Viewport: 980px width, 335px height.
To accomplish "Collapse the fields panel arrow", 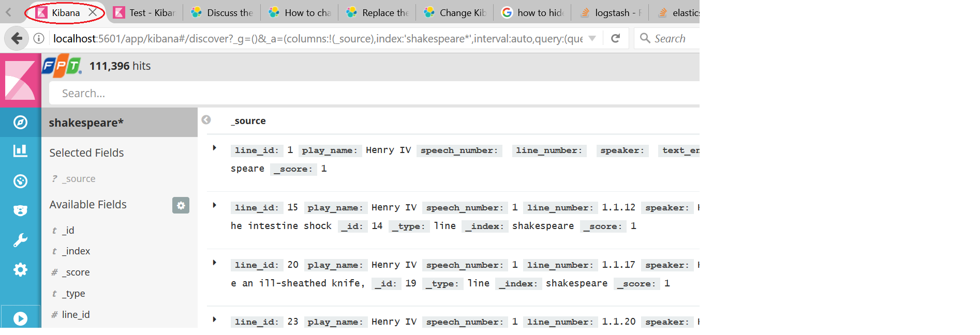I will 206,120.
